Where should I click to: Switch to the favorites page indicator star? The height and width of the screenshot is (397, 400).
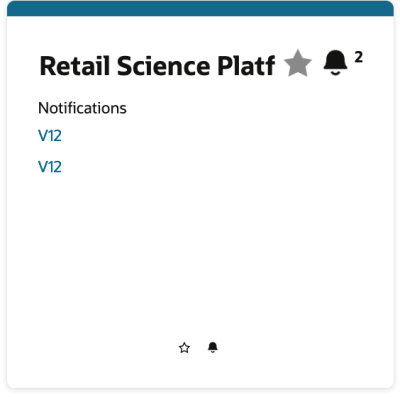[184, 348]
